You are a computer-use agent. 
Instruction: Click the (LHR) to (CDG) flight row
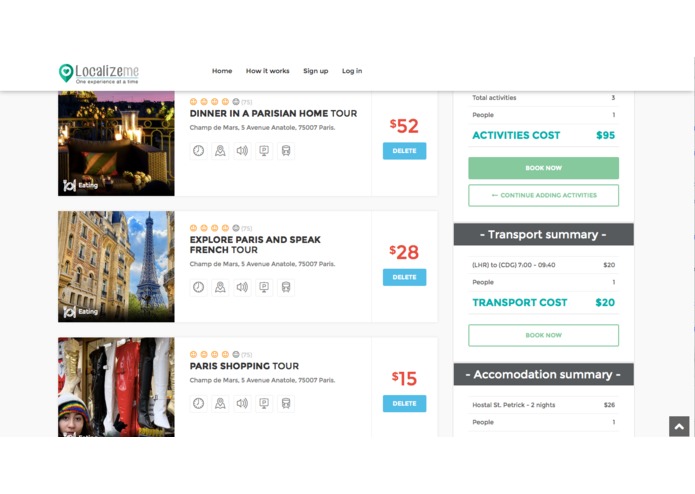(x=543, y=265)
